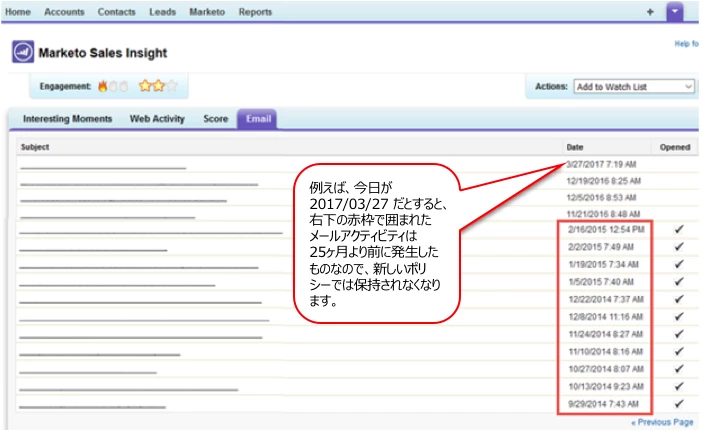Switch to Web Activity tab

click(157, 119)
